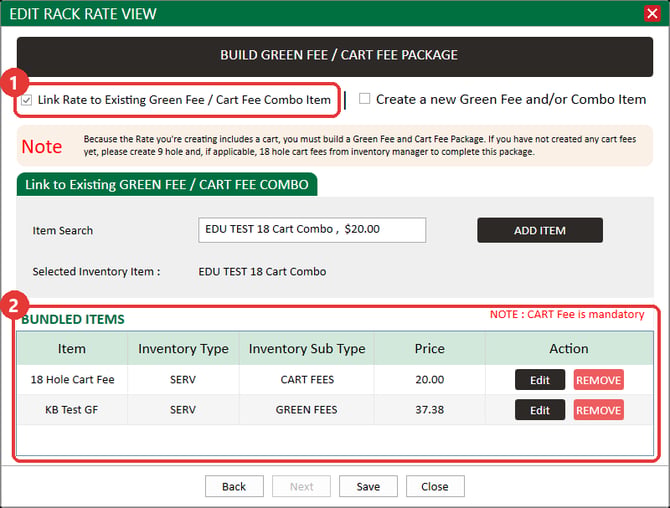Viewport: 670px width, 508px height.
Task: Click the 37.38 price cell
Action: click(429, 410)
